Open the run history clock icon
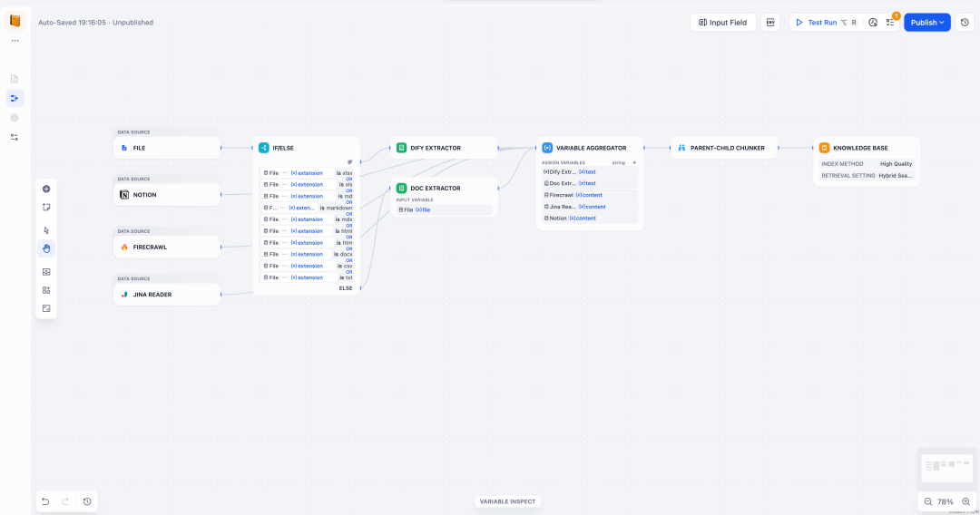The height and width of the screenshot is (515, 980). tap(873, 23)
